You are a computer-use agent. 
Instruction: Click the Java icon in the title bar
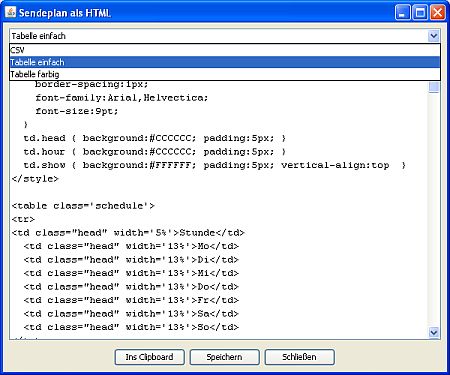11,12
